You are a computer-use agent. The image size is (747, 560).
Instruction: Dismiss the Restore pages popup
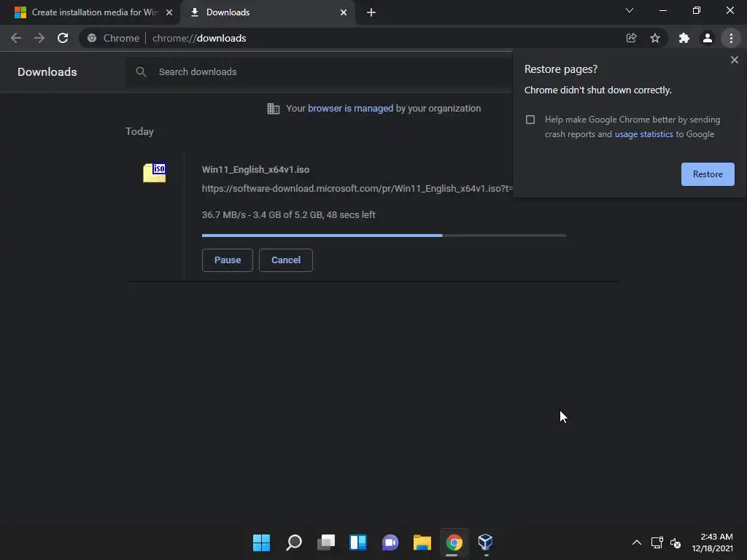point(734,60)
